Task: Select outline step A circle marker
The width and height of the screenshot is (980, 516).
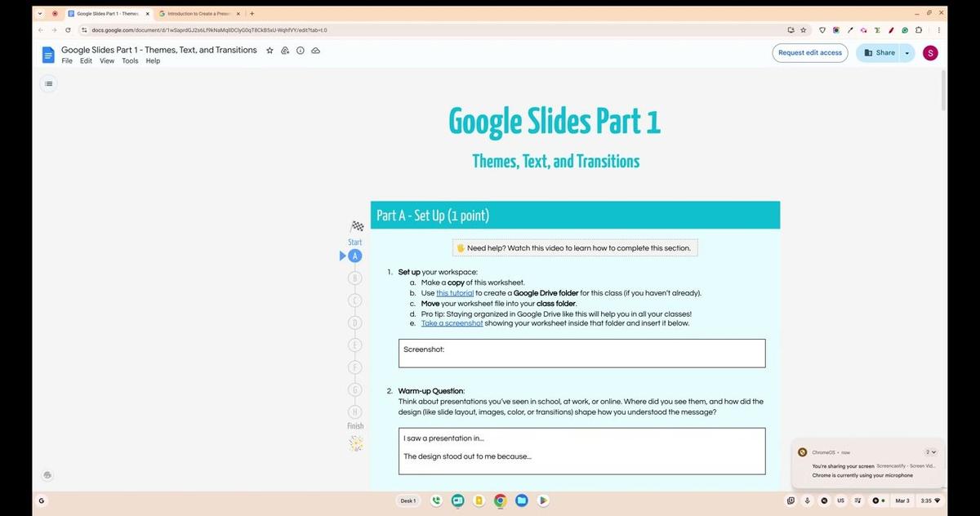Action: click(354, 256)
